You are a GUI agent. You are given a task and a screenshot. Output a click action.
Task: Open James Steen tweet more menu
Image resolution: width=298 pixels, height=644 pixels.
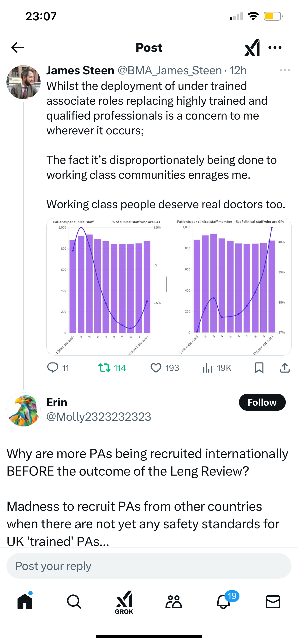[x=285, y=70]
